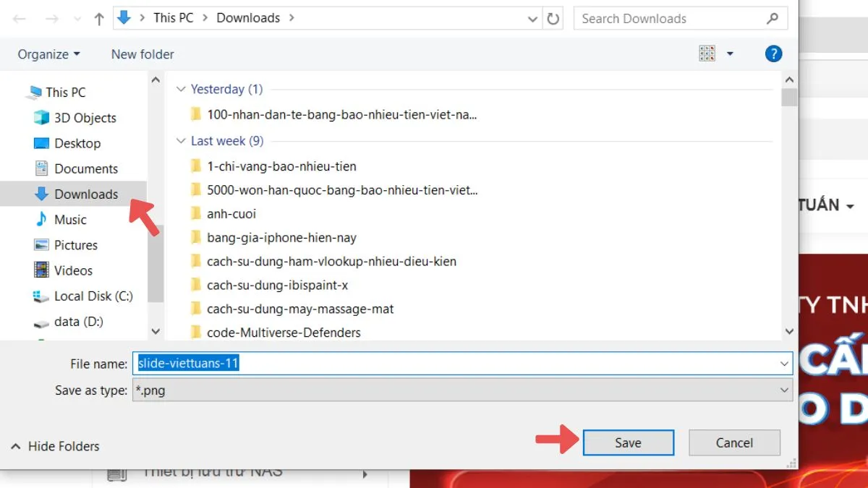868x488 pixels.
Task: Click New folder to create a folder
Action: pyautogui.click(x=142, y=53)
